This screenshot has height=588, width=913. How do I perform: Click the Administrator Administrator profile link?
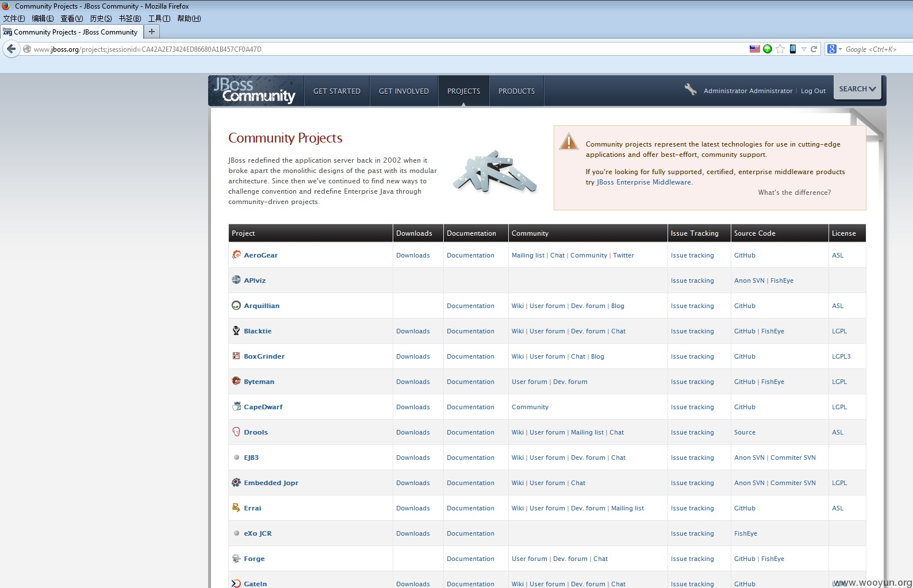(748, 91)
